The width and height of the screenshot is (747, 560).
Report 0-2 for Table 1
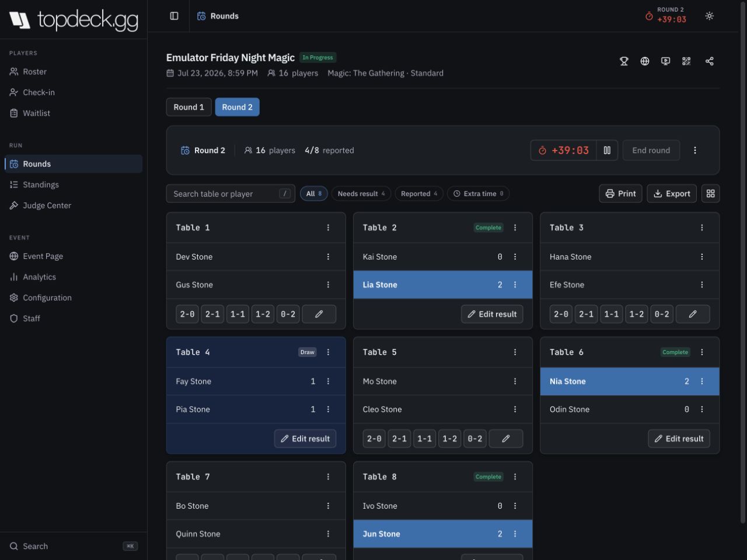[x=288, y=314]
